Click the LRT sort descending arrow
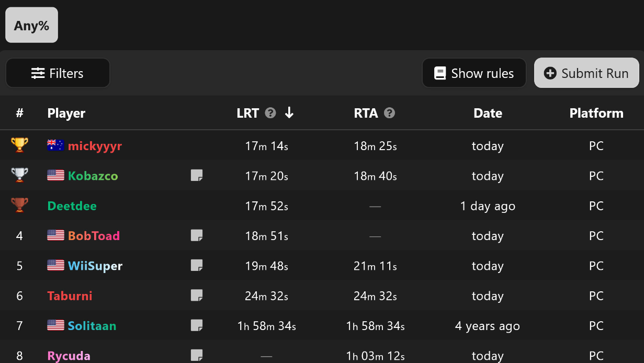This screenshot has width=644, height=363. [x=289, y=113]
